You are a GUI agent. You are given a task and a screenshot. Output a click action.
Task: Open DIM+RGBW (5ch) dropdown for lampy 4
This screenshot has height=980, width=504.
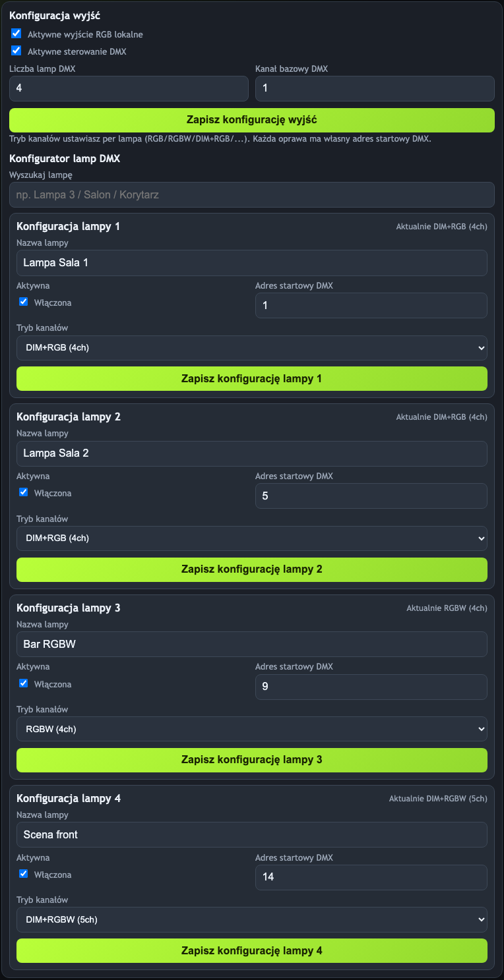point(252,919)
